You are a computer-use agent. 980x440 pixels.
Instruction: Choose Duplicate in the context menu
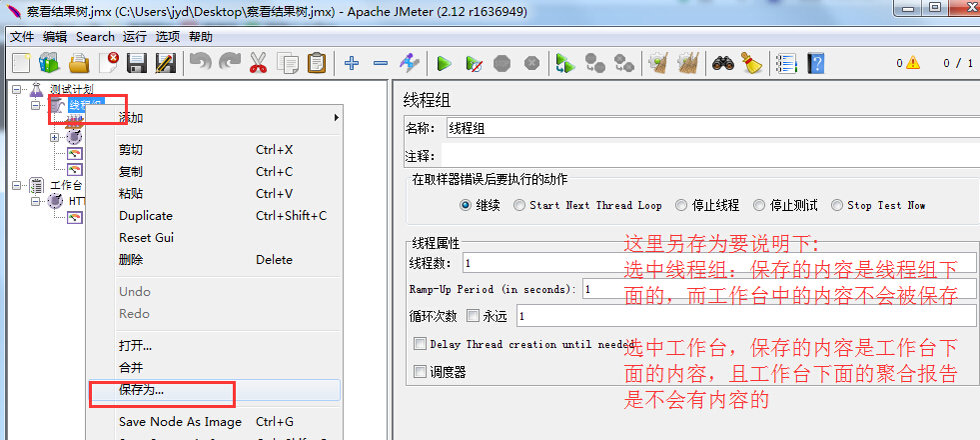coord(146,216)
